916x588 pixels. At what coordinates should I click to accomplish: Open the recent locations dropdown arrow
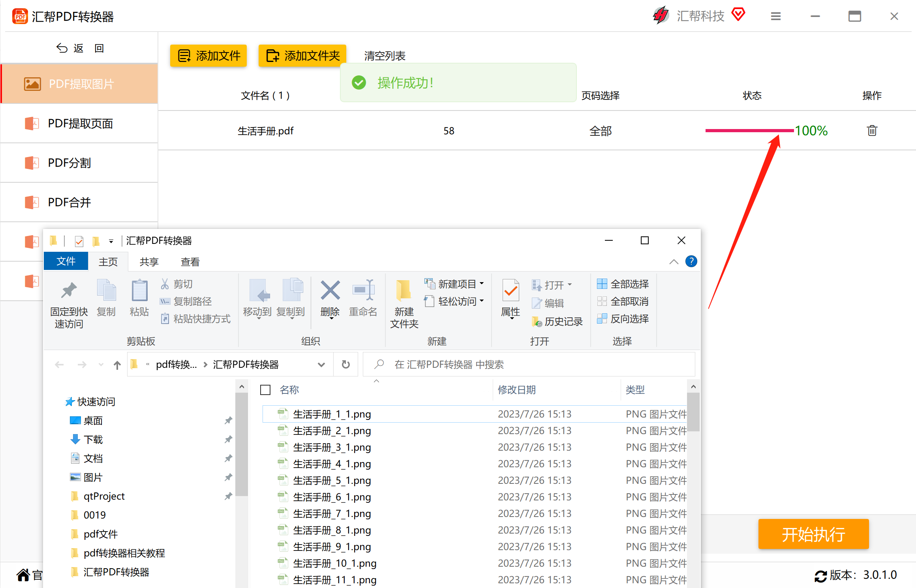101,365
